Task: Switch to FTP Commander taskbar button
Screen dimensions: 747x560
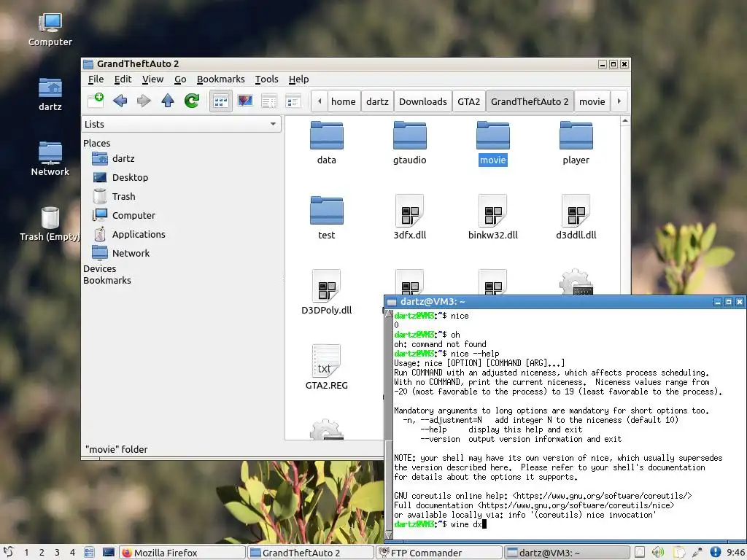Action: (438, 553)
